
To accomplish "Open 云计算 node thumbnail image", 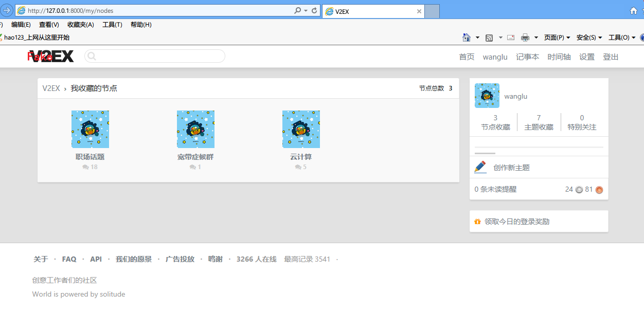I will 301,129.
